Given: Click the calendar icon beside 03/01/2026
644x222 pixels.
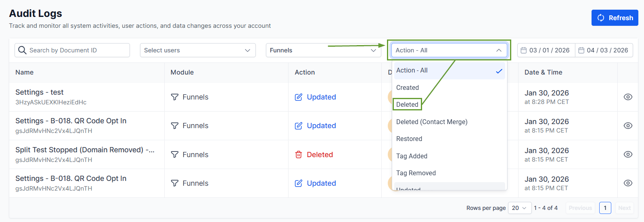Looking at the screenshot, I should coord(523,50).
